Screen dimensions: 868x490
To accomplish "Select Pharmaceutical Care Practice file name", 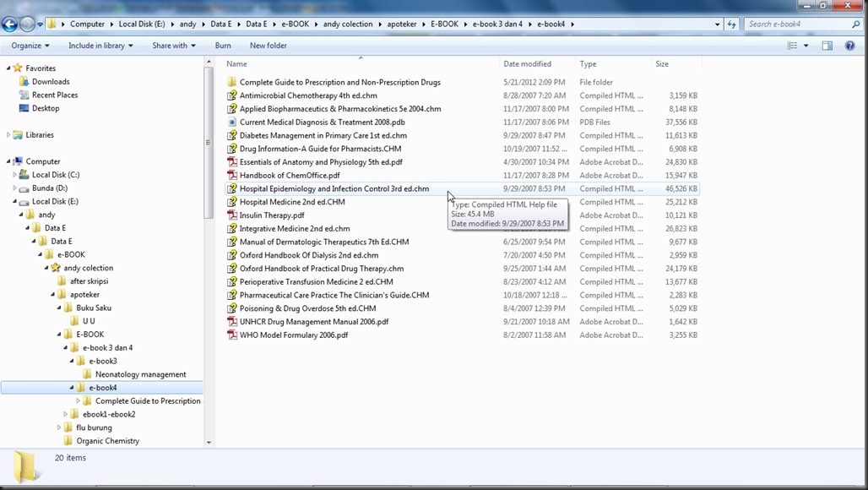I will 334,295.
